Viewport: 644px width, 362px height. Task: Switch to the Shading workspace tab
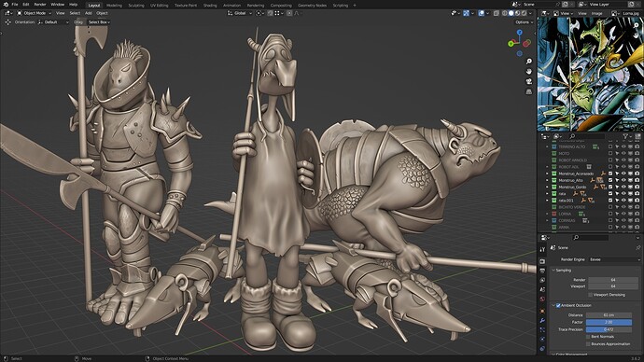210,6
